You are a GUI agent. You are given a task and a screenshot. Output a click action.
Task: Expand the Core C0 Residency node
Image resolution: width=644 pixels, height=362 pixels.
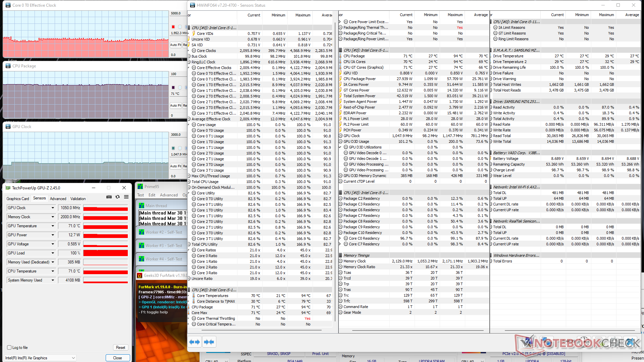[340, 238]
